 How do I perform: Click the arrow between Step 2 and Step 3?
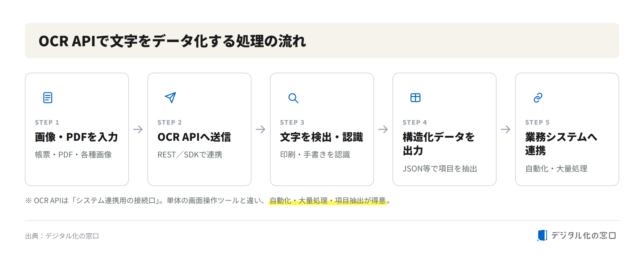click(x=260, y=129)
